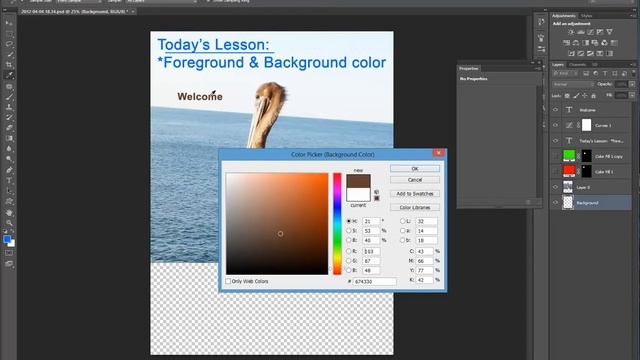Select the Lasso tool
The width and height of the screenshot is (640, 360).
click(9, 44)
